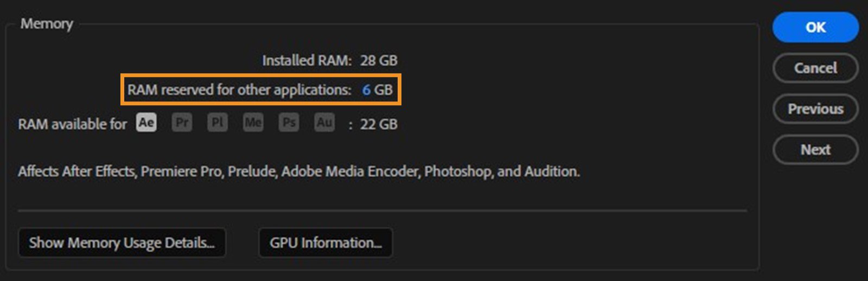Viewport: 868px width, 281px height.
Task: Click the Photoshop (Ps) icon
Action: coord(289,123)
